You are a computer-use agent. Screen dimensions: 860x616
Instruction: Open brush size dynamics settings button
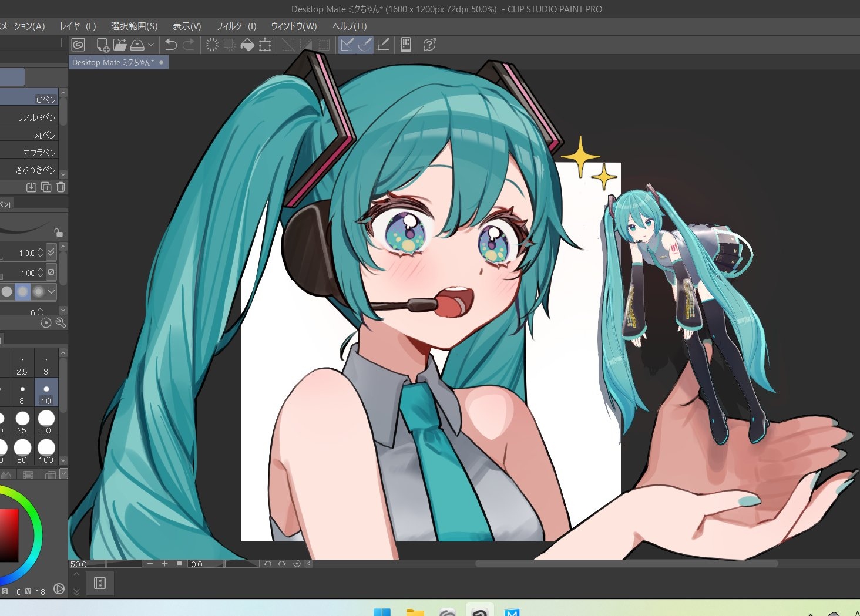pos(51,253)
